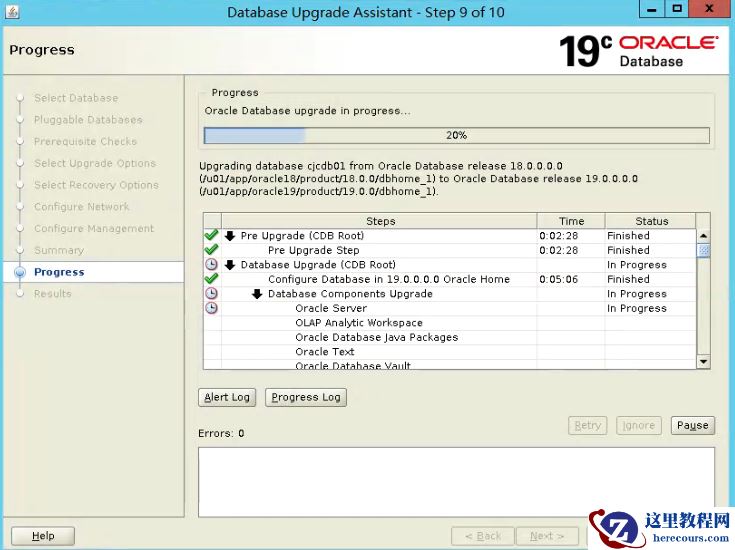Close the Database Upgrade Assistant window
This screenshot has width=735, height=550.
tap(709, 9)
